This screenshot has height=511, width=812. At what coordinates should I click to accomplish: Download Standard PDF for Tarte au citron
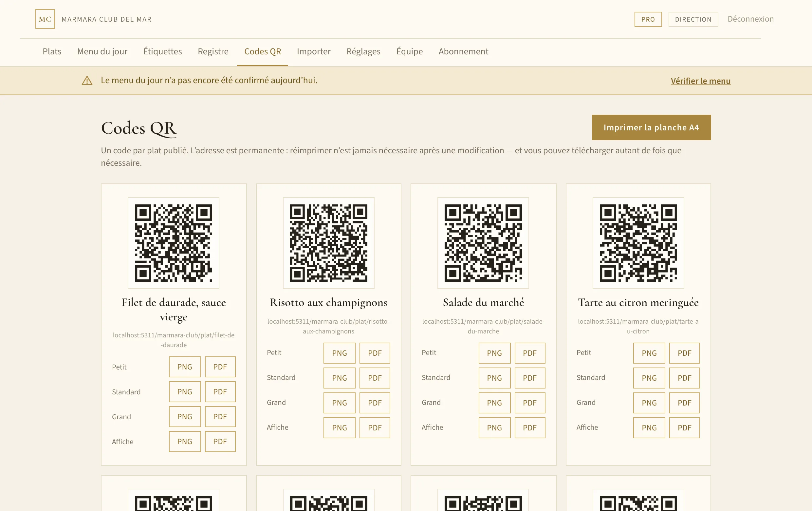point(685,378)
